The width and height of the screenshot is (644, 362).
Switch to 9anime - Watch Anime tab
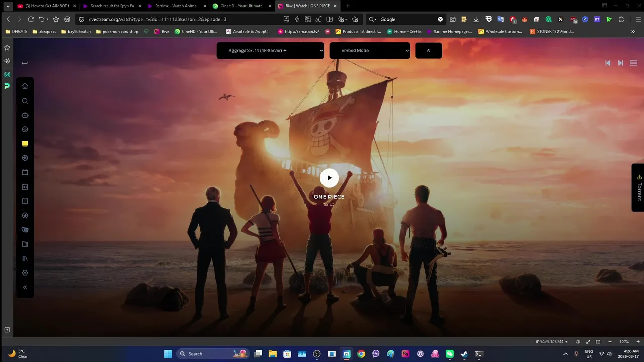point(177,6)
